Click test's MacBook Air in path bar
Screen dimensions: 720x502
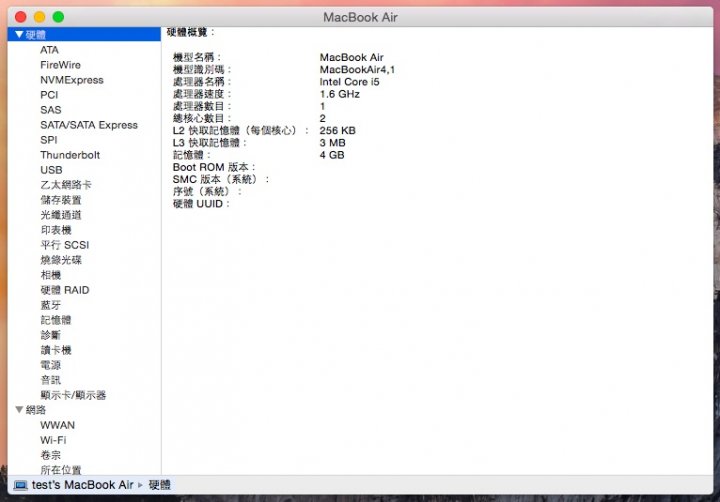click(x=82, y=485)
